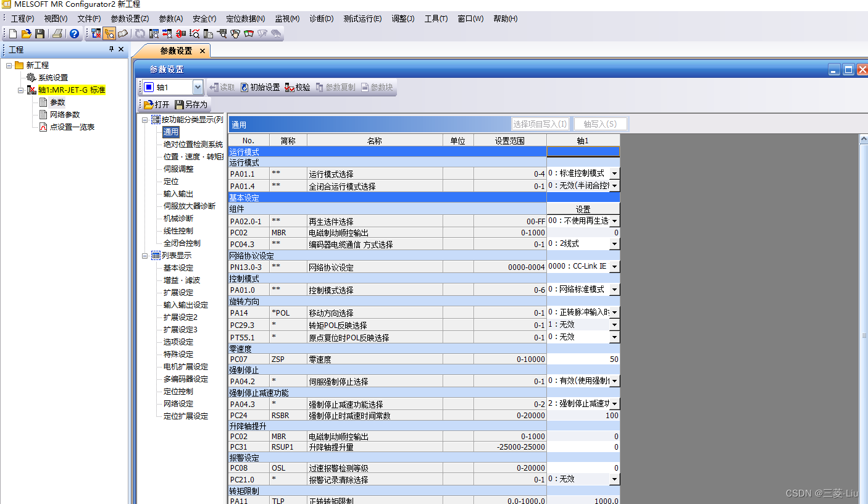Click the Help question-mark toolbar icon

click(73, 33)
